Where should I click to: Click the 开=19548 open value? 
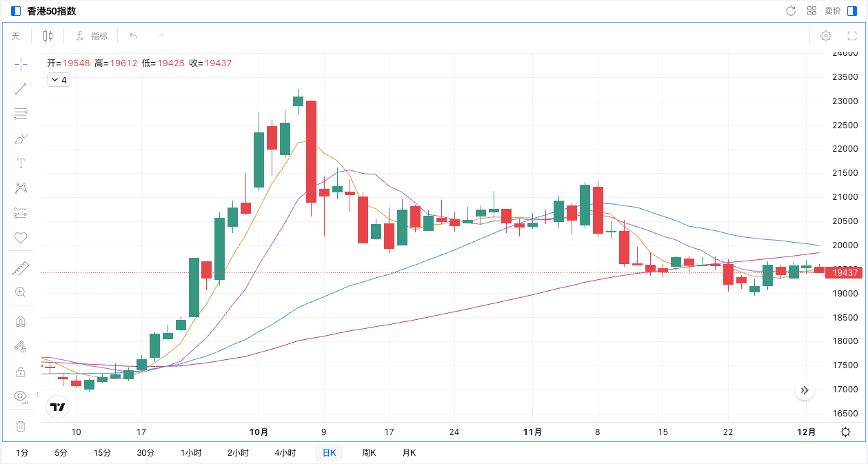tap(68, 63)
